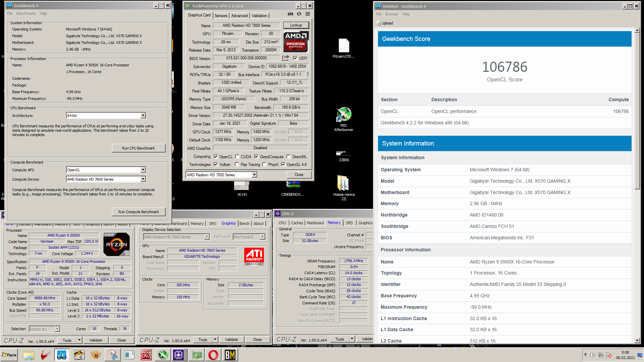The image size is (644, 362).
Task: Open the GPU-Z card selector dropdown
Action: pos(254,175)
